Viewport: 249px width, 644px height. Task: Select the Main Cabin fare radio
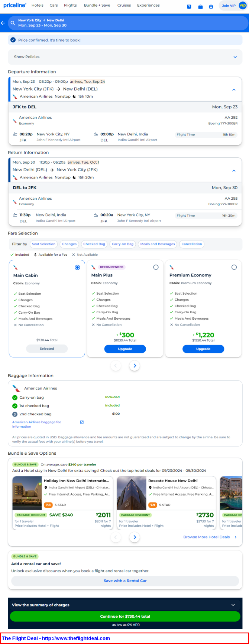[x=77, y=267]
